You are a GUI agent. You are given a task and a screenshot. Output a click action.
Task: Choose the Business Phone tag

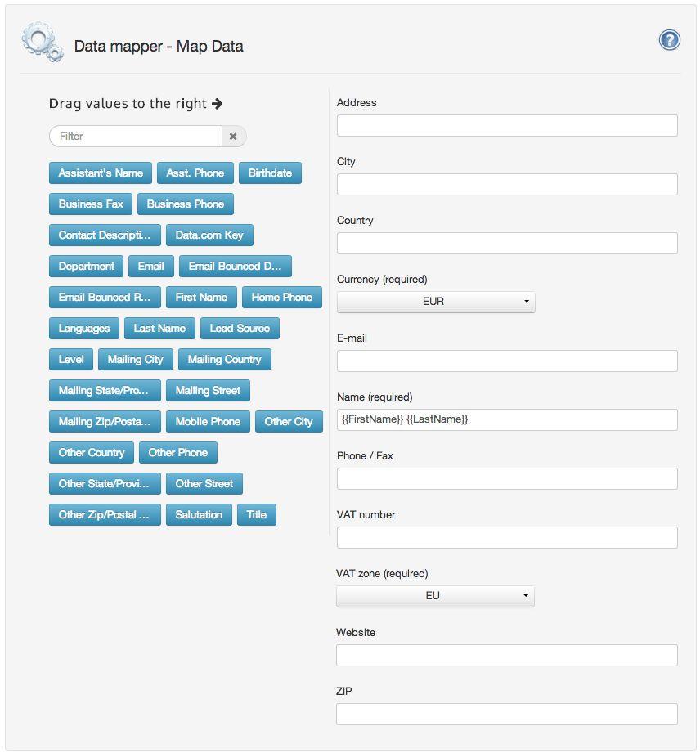(x=186, y=204)
